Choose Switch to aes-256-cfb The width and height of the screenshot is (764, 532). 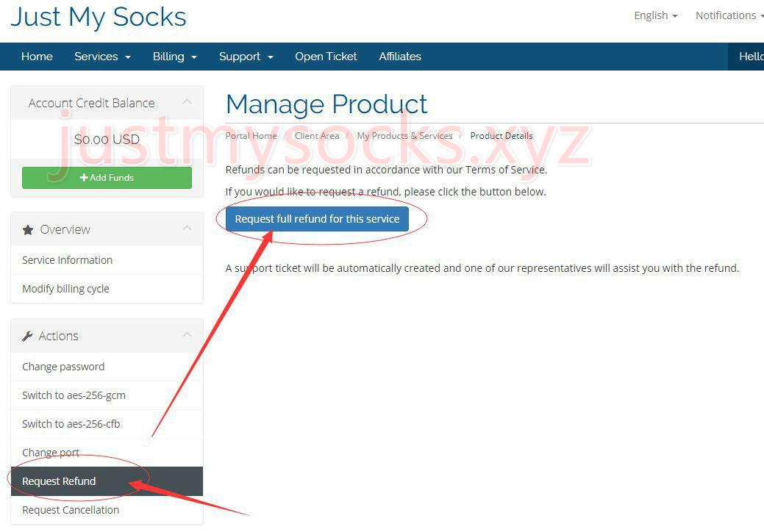tap(107, 424)
